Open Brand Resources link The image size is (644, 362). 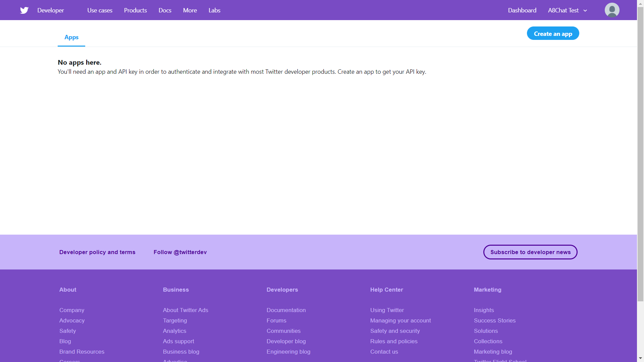click(x=82, y=352)
